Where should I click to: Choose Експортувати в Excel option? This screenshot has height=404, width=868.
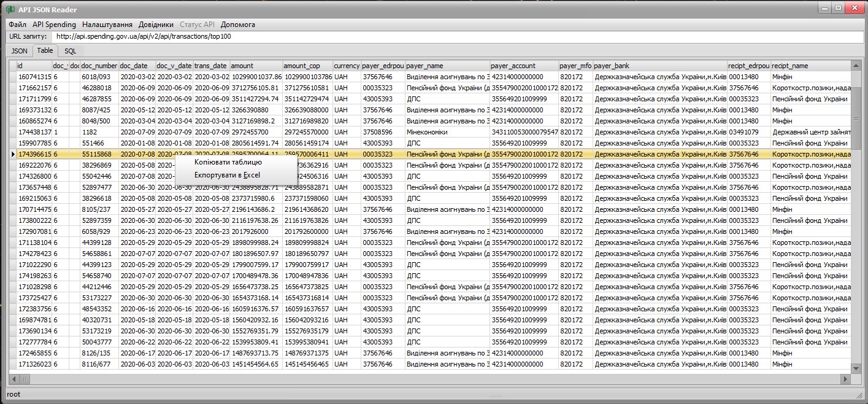pyautogui.click(x=229, y=175)
